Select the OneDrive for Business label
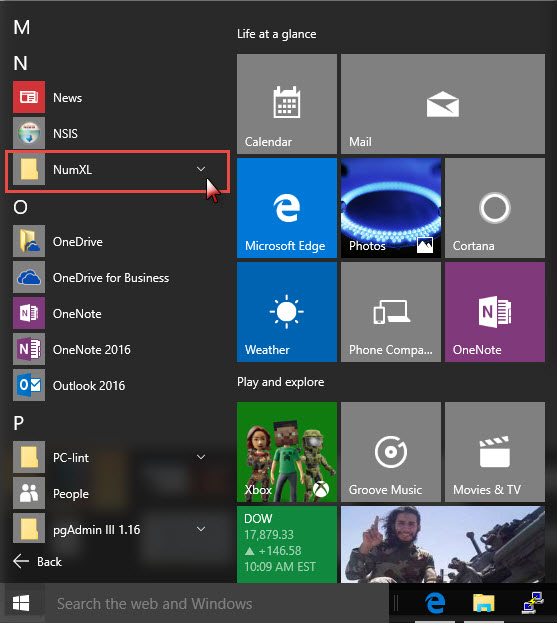 point(111,278)
